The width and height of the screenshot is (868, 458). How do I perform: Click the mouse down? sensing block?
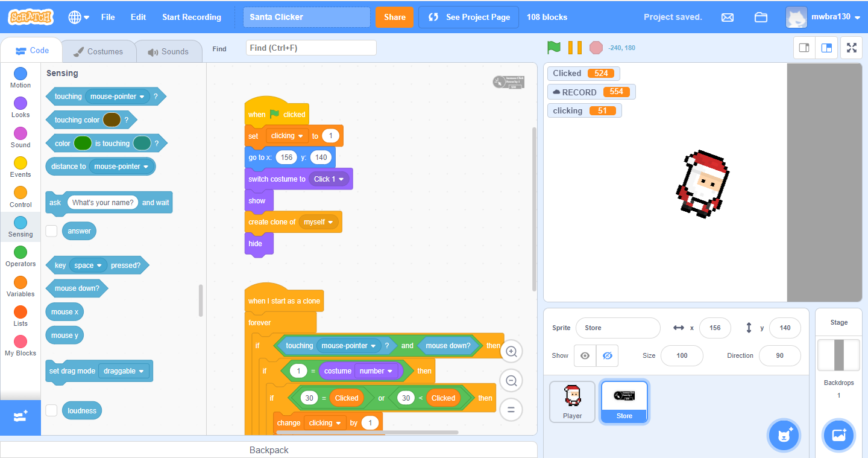(77, 288)
